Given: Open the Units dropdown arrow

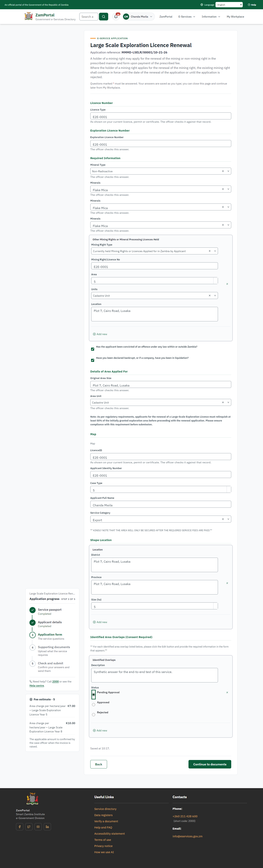Looking at the screenshot, I should point(215,296).
